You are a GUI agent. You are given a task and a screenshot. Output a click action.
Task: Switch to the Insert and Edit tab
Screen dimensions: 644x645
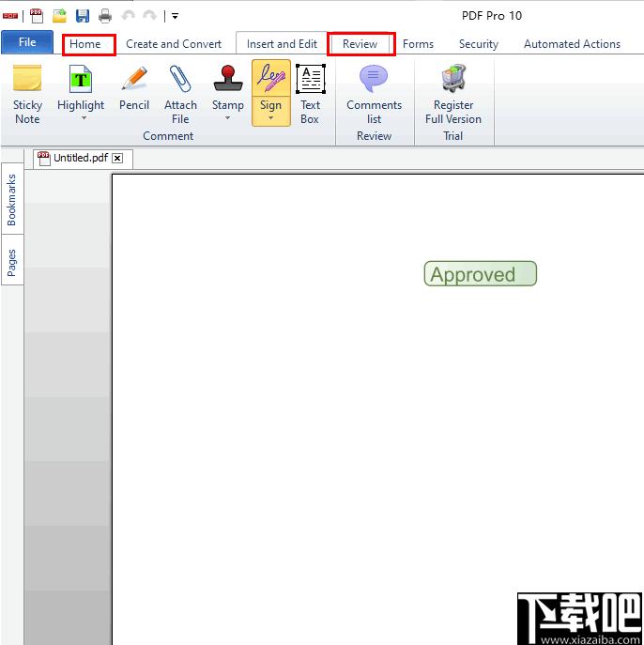[282, 44]
